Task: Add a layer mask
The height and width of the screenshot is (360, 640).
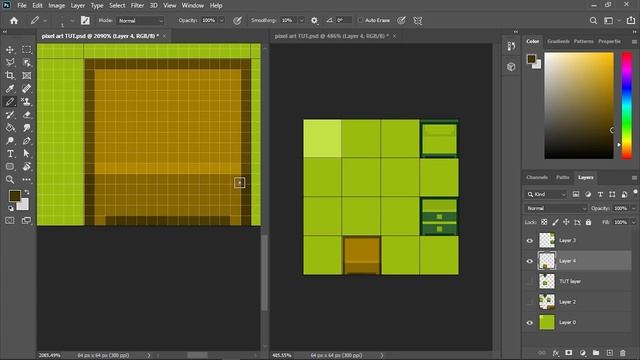Action: coord(569,353)
